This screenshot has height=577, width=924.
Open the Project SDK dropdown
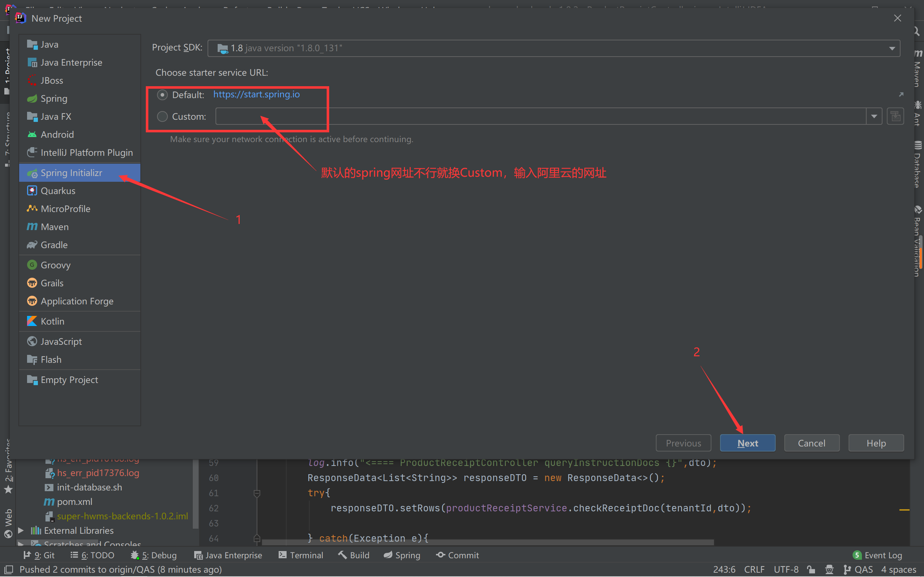coord(892,48)
